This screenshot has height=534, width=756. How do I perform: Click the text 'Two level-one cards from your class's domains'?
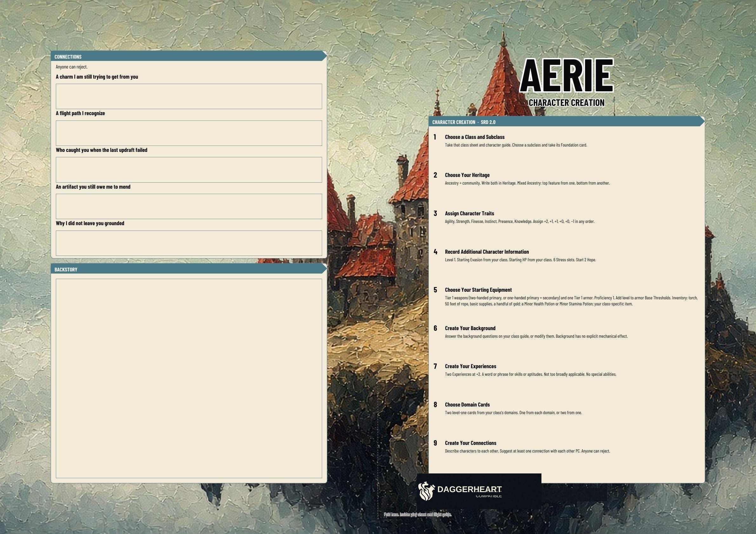coord(481,413)
